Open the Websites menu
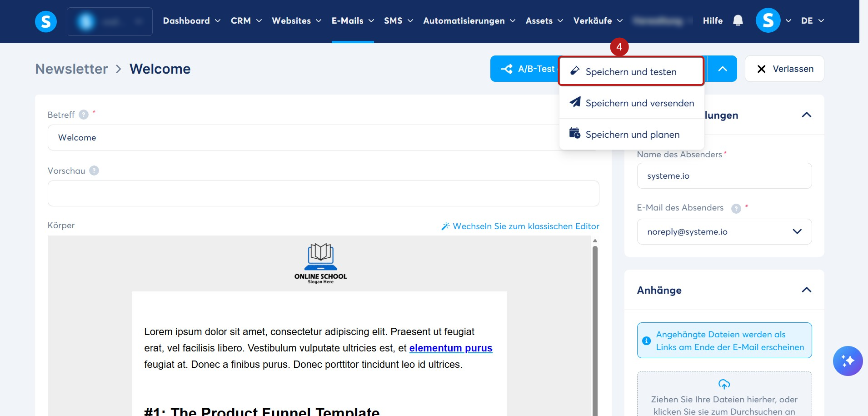 tap(297, 20)
